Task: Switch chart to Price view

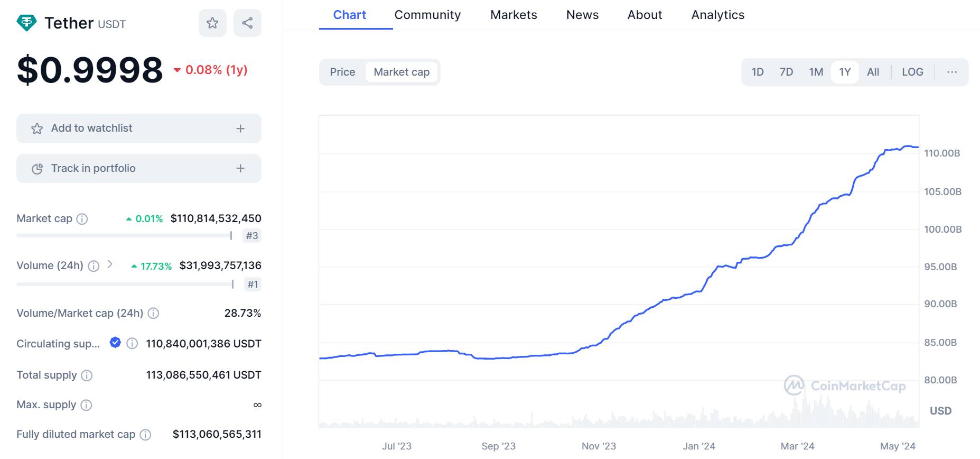Action: 342,72
